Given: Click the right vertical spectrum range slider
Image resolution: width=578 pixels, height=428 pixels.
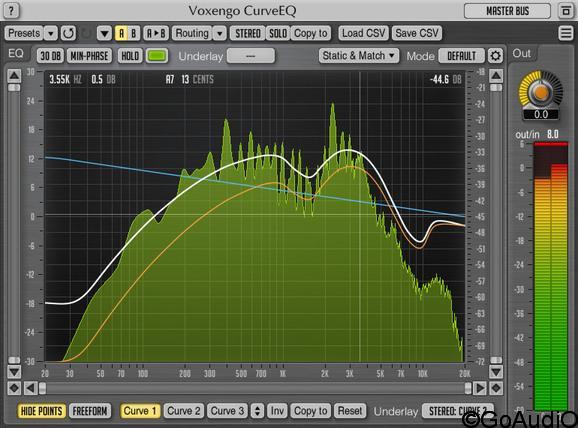Looking at the screenshot, I should coord(496,224).
